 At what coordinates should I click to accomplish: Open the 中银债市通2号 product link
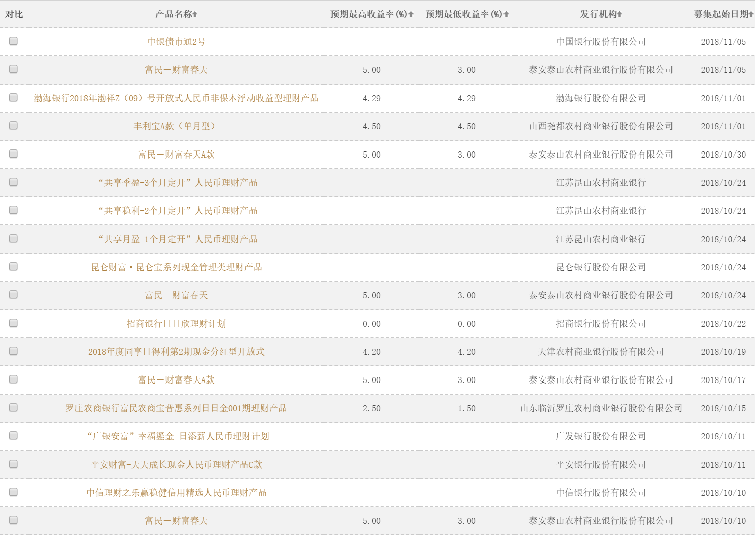176,42
